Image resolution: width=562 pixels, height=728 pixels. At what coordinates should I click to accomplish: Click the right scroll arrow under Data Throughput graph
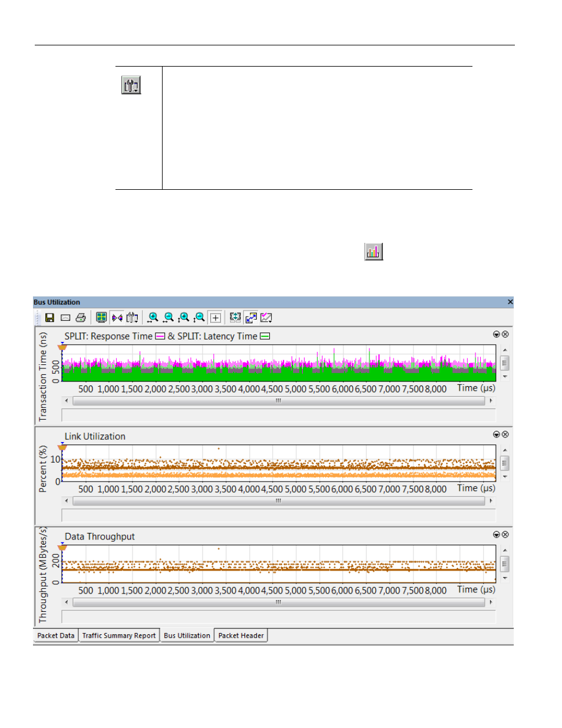tap(491, 602)
